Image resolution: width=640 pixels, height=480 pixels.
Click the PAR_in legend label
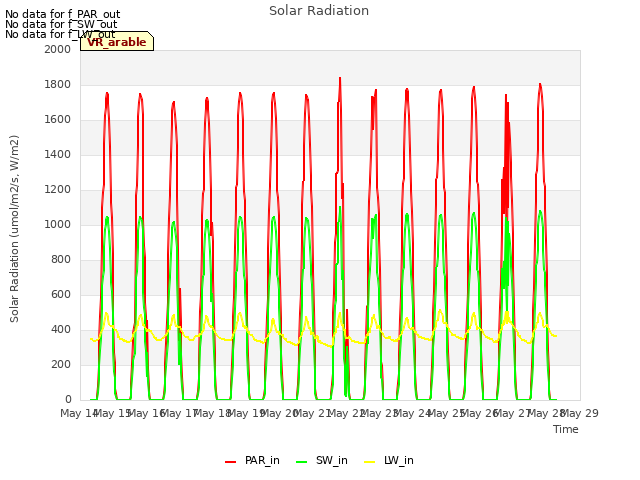262,460
